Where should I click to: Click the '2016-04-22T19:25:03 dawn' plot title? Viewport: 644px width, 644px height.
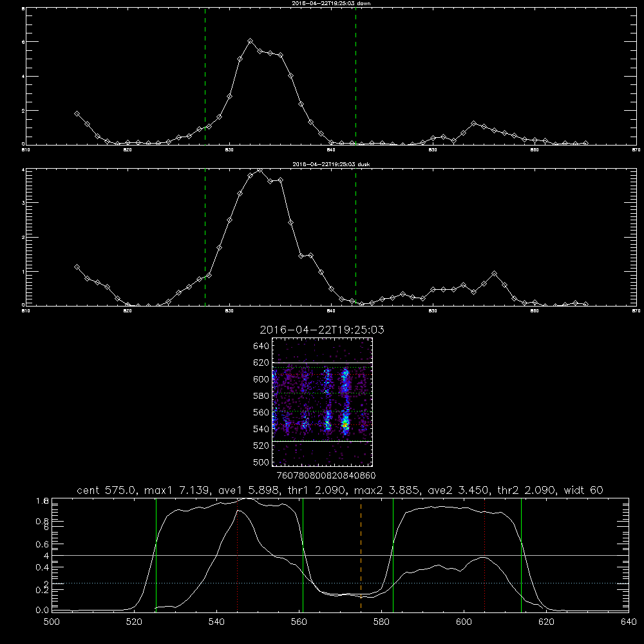pyautogui.click(x=331, y=3)
